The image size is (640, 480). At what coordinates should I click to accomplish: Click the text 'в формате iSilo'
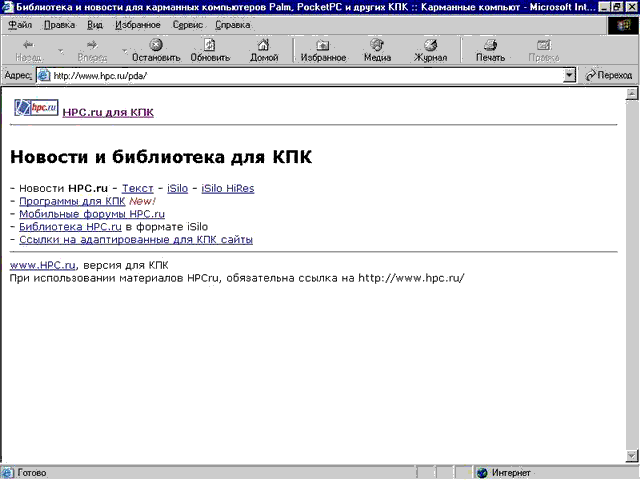tap(167, 227)
